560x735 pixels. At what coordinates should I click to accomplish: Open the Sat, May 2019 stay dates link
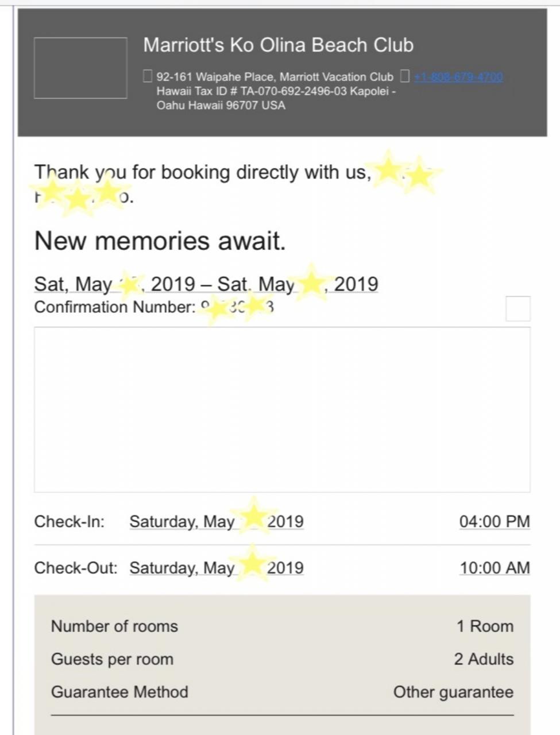tap(206, 284)
